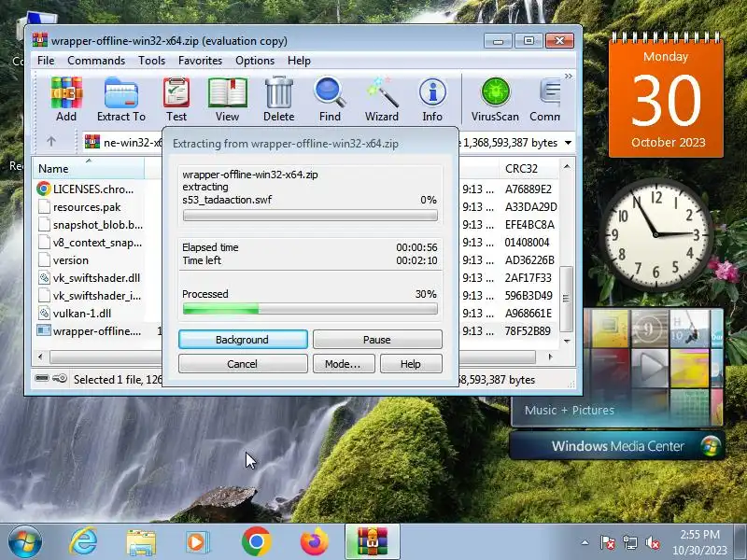The width and height of the screenshot is (747, 560).
Task: Click the Delete trash can icon
Action: coord(278,99)
